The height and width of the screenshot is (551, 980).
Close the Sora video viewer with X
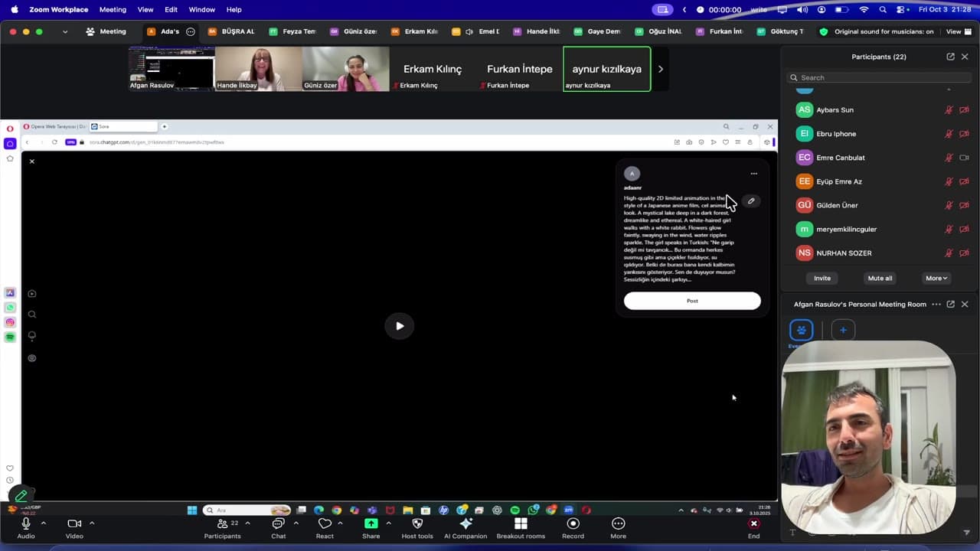[x=31, y=161]
